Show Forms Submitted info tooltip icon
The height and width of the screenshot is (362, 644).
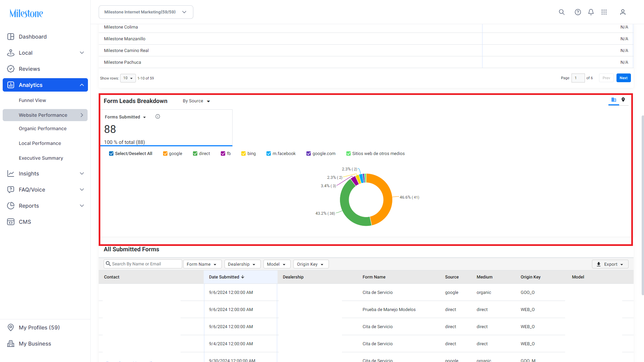tap(158, 116)
